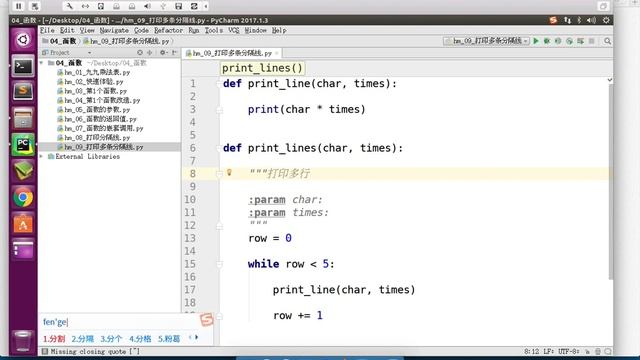Collapse print_line function fold marker at line 1
The image size is (640, 360).
(x=219, y=84)
